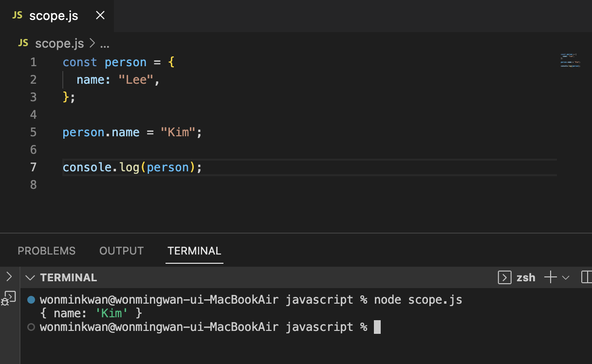Click the breadcrumb ellipsis after scope.js
The height and width of the screenshot is (364, 592).
click(x=105, y=45)
